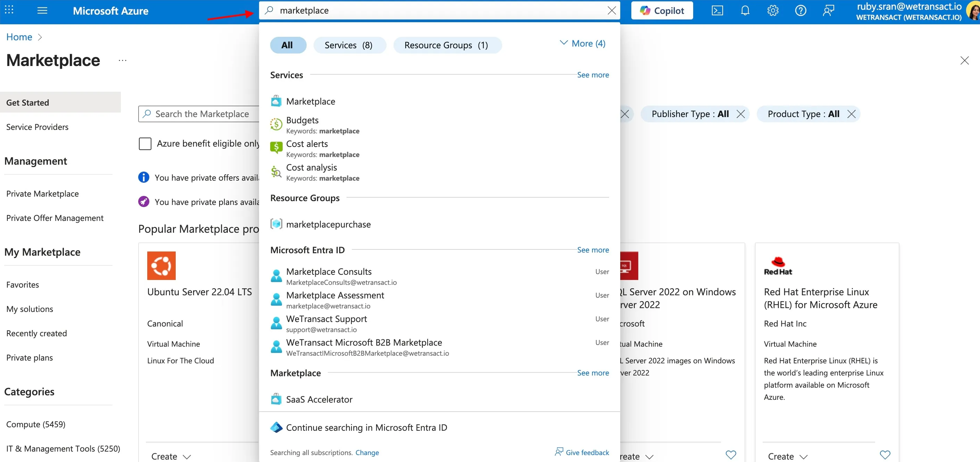Open the Marketplace title ellipsis menu

coord(123,60)
